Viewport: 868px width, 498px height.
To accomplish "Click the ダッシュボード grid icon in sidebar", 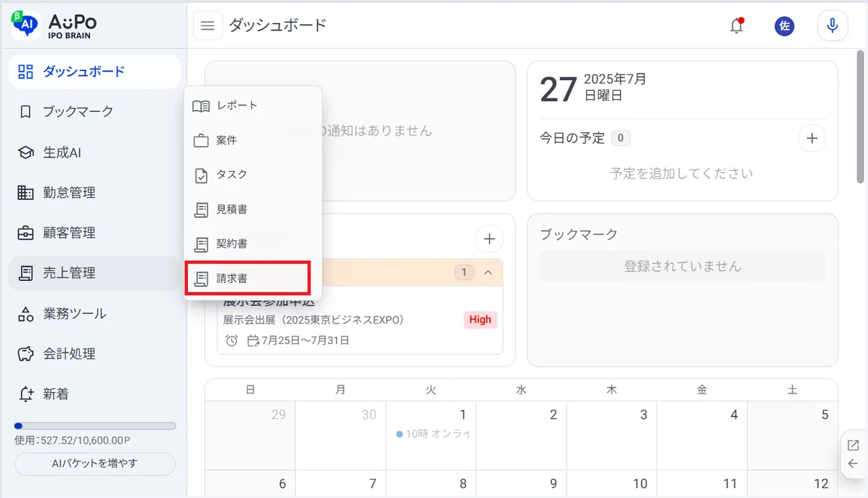I will [x=25, y=71].
